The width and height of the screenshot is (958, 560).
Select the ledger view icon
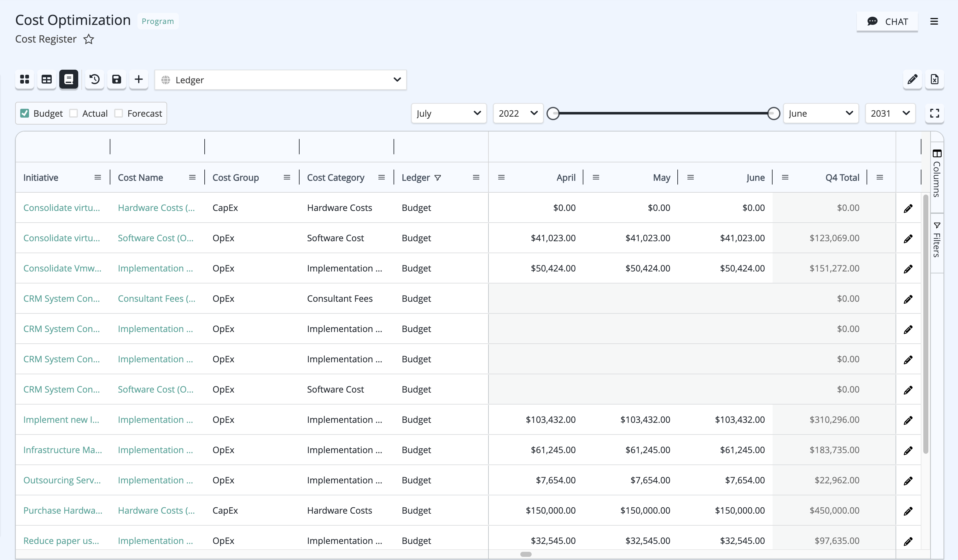[69, 79]
